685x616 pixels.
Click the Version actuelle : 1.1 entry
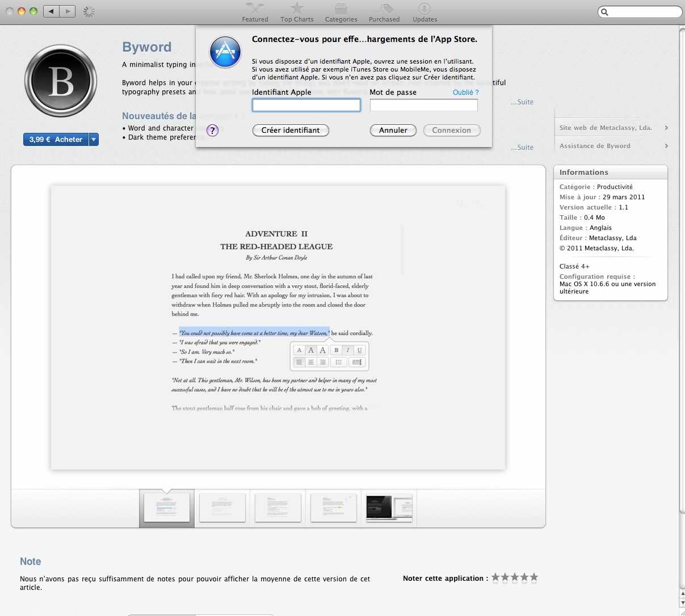click(x=594, y=207)
